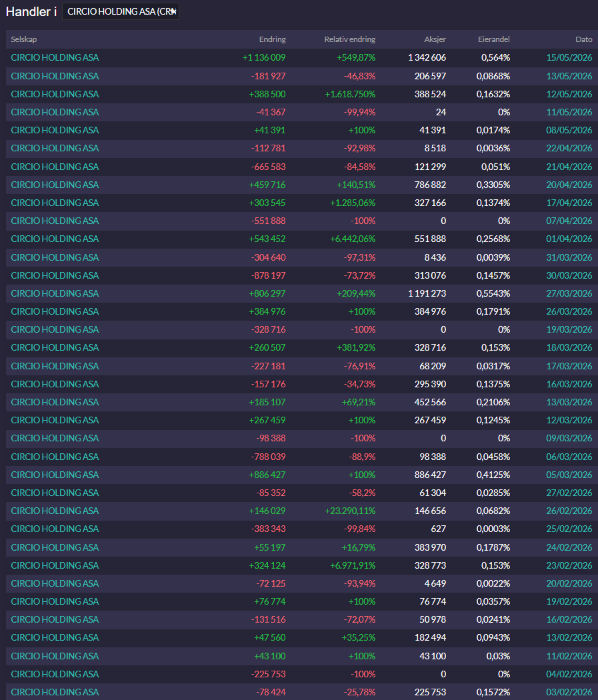Click the relative change -58,2%
The height and width of the screenshot is (700, 598).
[361, 493]
